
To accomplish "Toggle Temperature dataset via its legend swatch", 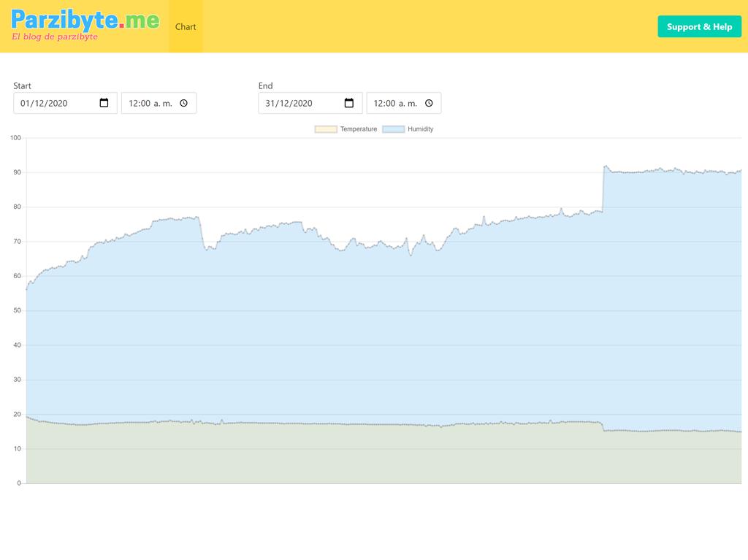I will [326, 129].
